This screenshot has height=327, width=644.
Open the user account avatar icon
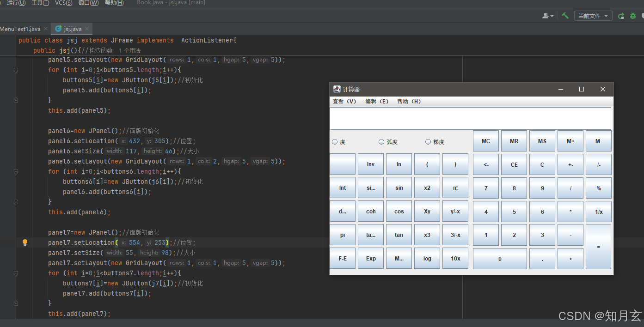tap(546, 15)
